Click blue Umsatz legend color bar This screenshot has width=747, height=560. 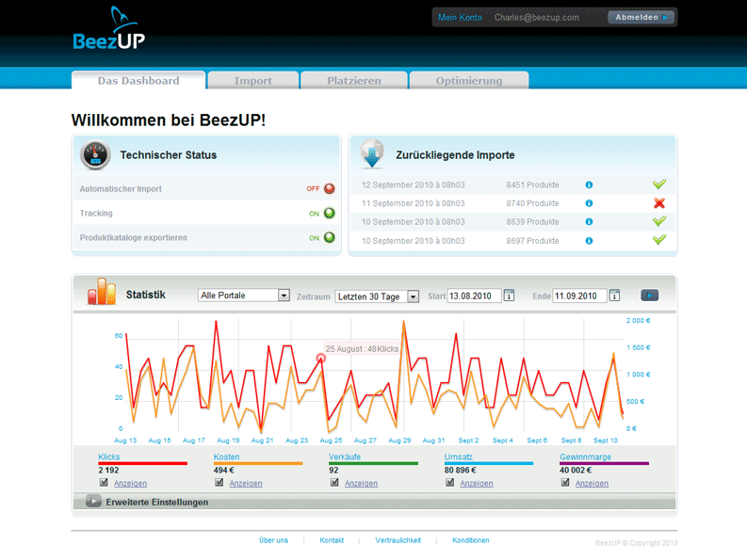[x=488, y=463]
